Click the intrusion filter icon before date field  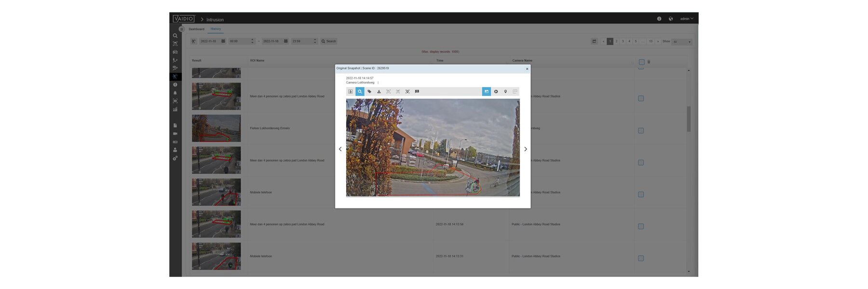coord(193,41)
